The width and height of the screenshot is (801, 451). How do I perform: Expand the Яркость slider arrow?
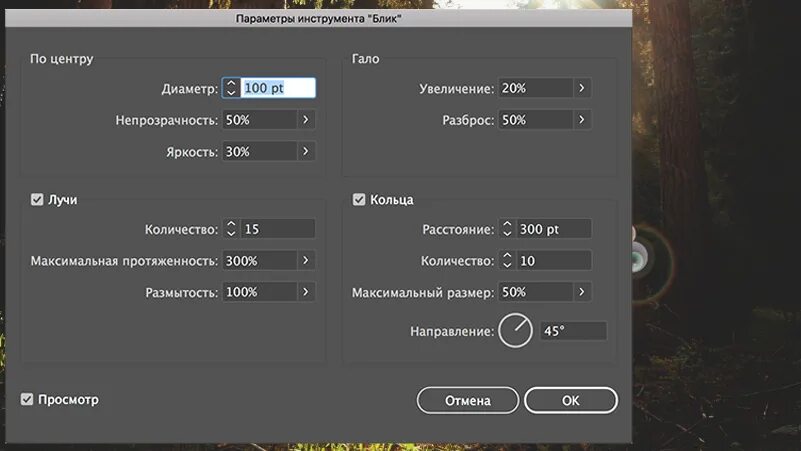coord(305,151)
